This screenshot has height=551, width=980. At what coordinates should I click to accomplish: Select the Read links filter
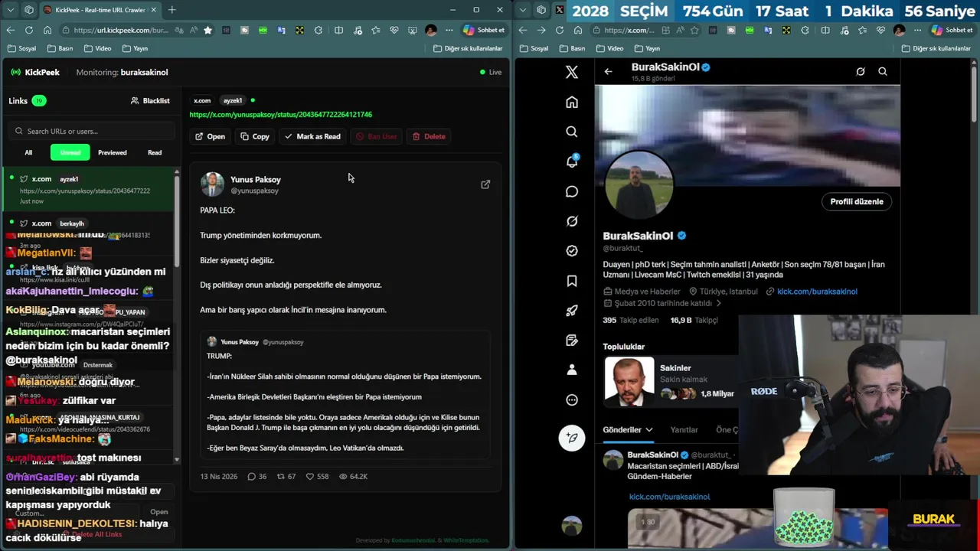click(x=155, y=152)
